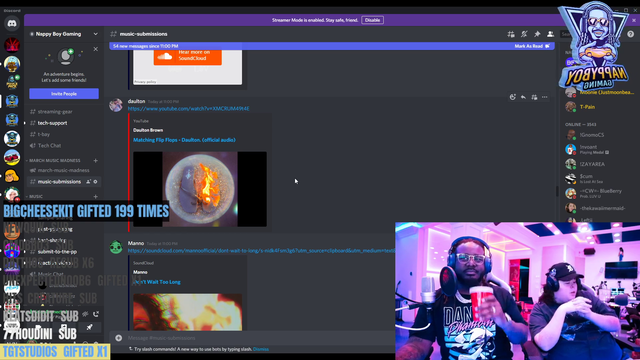Screen dimensions: 640x360
Task: Create thread from daulton's message
Action: pos(534,97)
